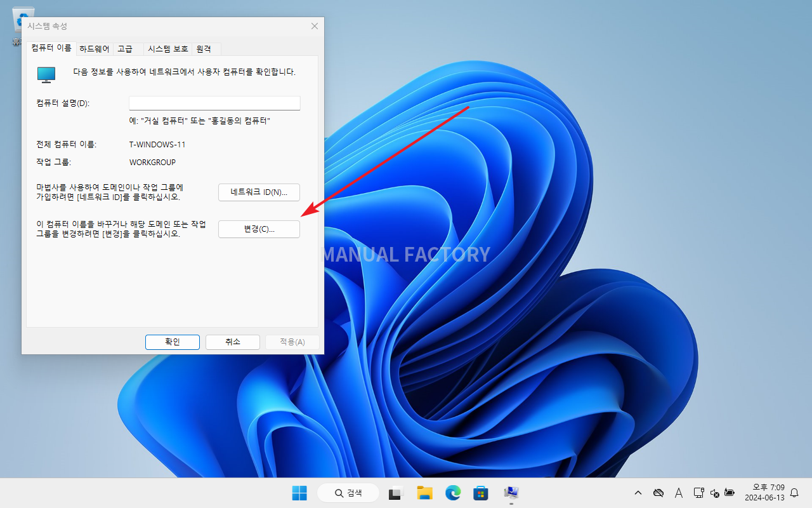Launch Microsoft Store from the taskbar
The width and height of the screenshot is (812, 508).
pos(480,493)
